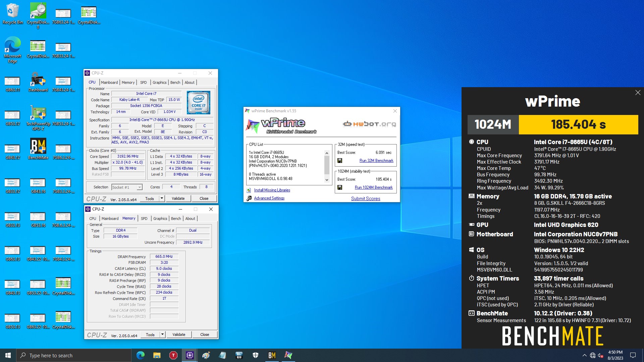Select the GB53.12 desktop file
Screen dimensions: 644x362
pos(12,118)
